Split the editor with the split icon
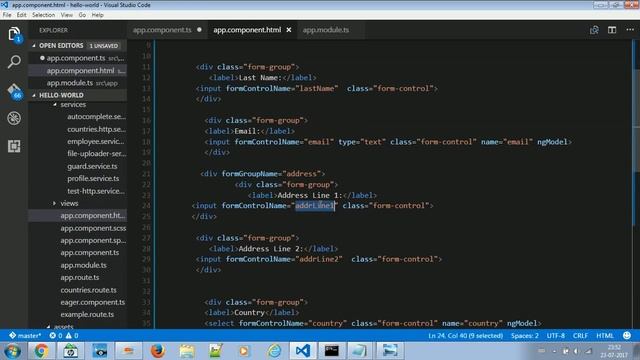This screenshot has height=360, width=640. tap(612, 30)
